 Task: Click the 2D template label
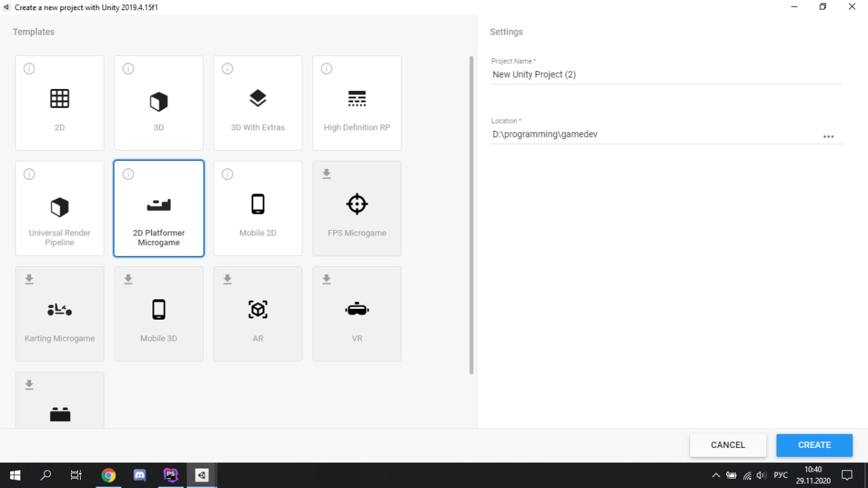point(60,128)
